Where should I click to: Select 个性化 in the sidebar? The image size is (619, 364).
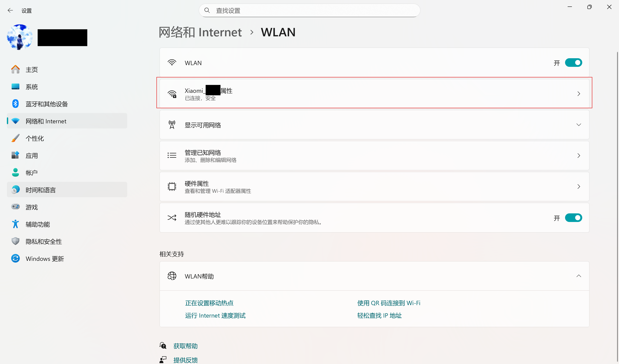35,138
